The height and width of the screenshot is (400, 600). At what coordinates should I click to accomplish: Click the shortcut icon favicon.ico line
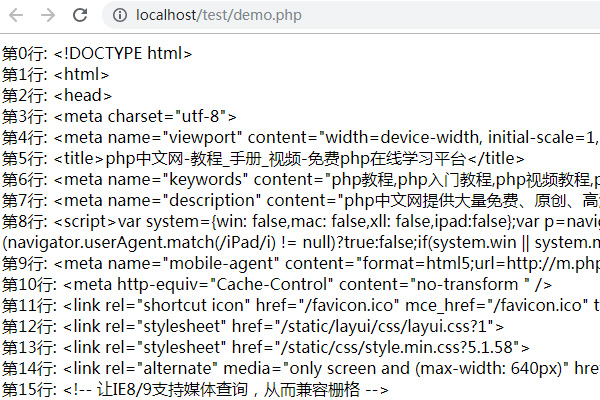(x=301, y=306)
